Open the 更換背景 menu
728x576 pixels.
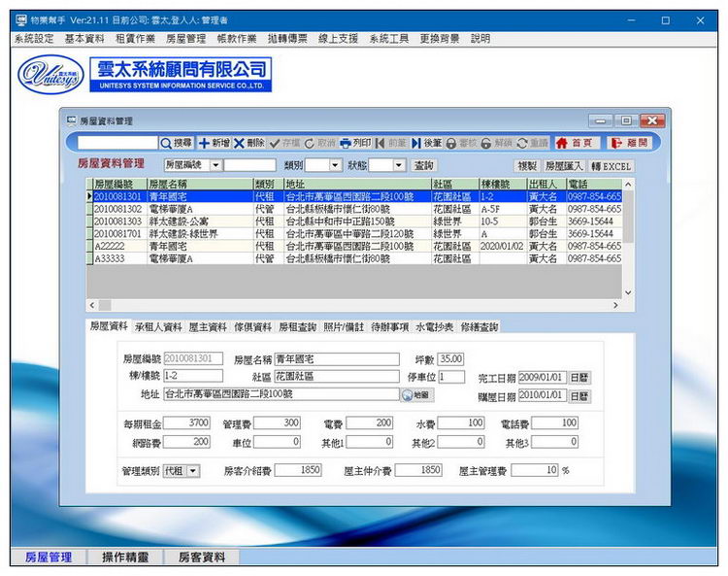(440, 39)
